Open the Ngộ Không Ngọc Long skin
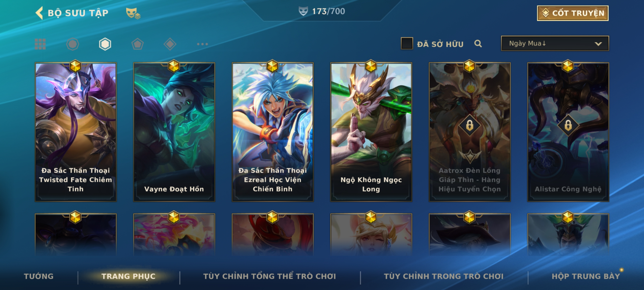Screen dimensions: 644x290 point(371,132)
